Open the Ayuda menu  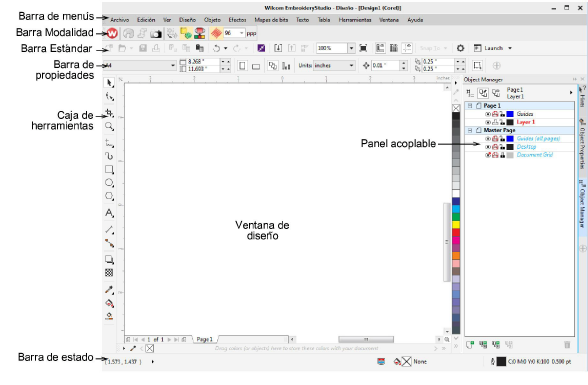pos(415,20)
